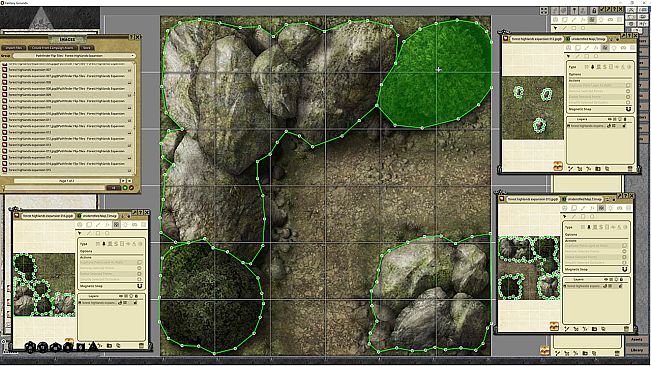Screen dimensions: 651x366
Task: Open the Assets sidebar button
Action: pos(636,339)
